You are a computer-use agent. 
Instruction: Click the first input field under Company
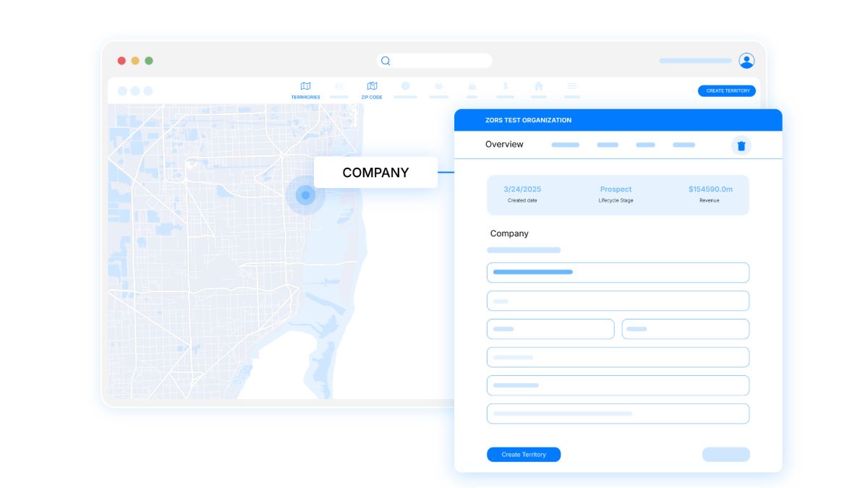pos(618,273)
